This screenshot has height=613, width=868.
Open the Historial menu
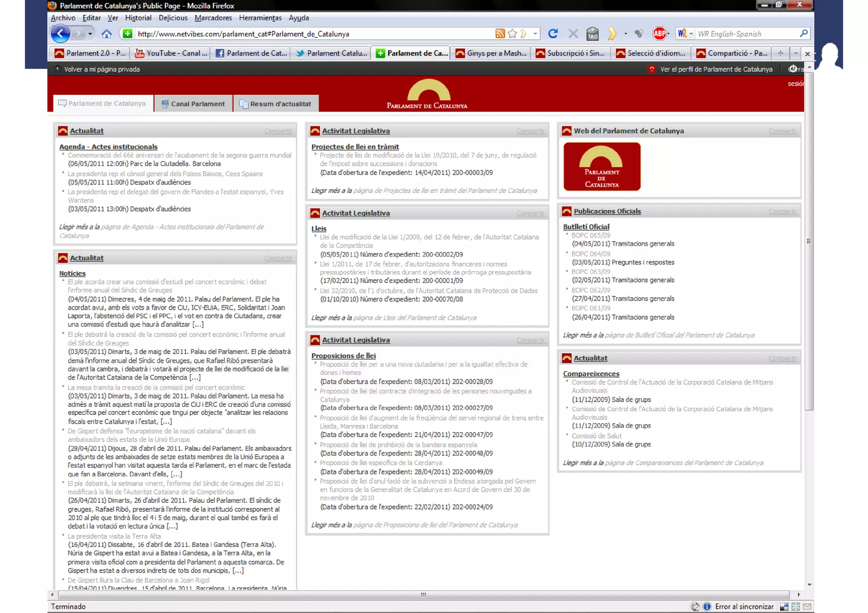pyautogui.click(x=138, y=18)
